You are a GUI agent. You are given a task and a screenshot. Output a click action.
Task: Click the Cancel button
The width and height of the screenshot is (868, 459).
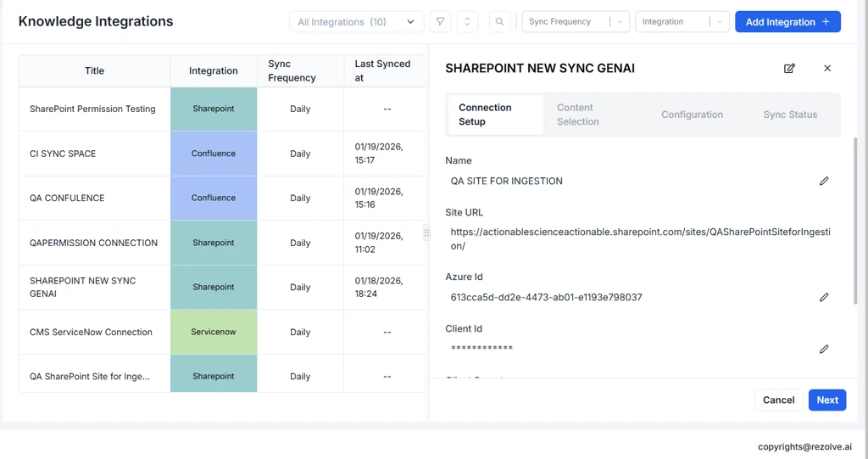[x=778, y=400]
